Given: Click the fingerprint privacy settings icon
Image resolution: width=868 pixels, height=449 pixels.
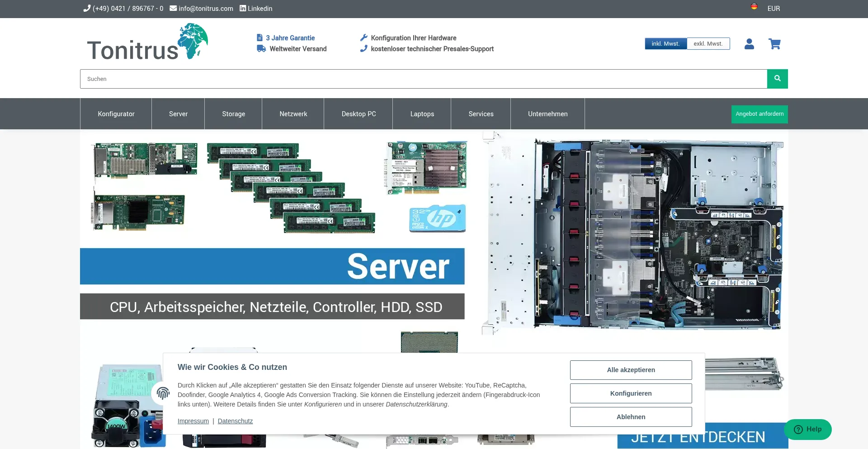Looking at the screenshot, I should pyautogui.click(x=163, y=393).
